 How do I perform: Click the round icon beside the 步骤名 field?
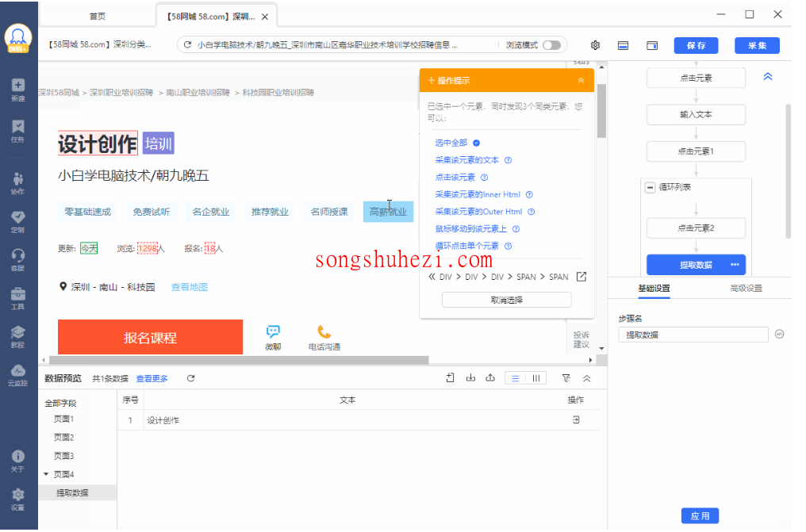point(779,335)
